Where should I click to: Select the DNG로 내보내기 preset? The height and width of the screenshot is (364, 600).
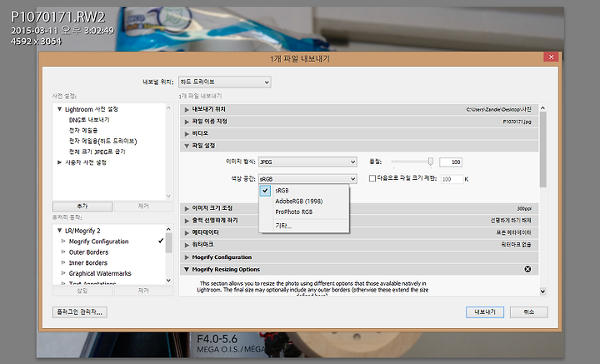click(x=89, y=120)
